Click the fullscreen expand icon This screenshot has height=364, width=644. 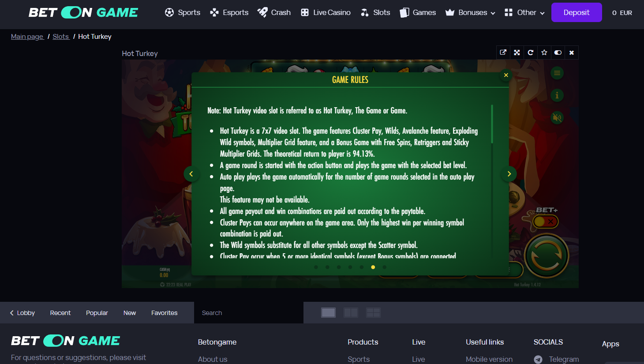click(517, 53)
